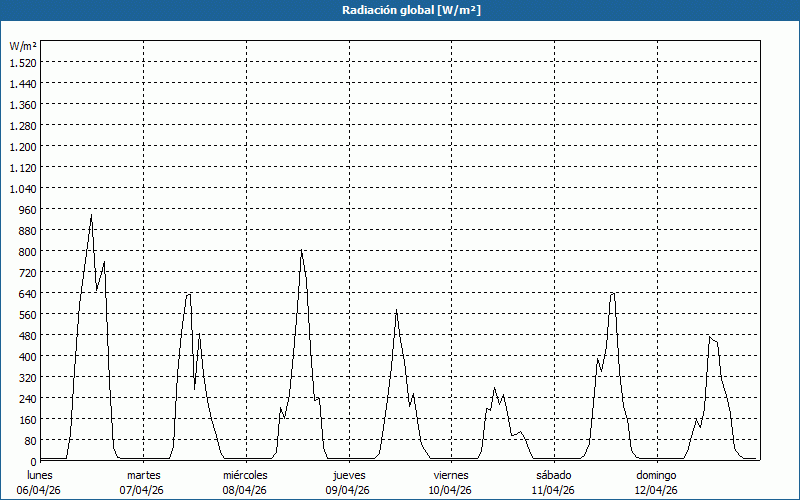Viewport: 800px width, 500px height.
Task: Click the viernes day label
Action: [x=451, y=474]
